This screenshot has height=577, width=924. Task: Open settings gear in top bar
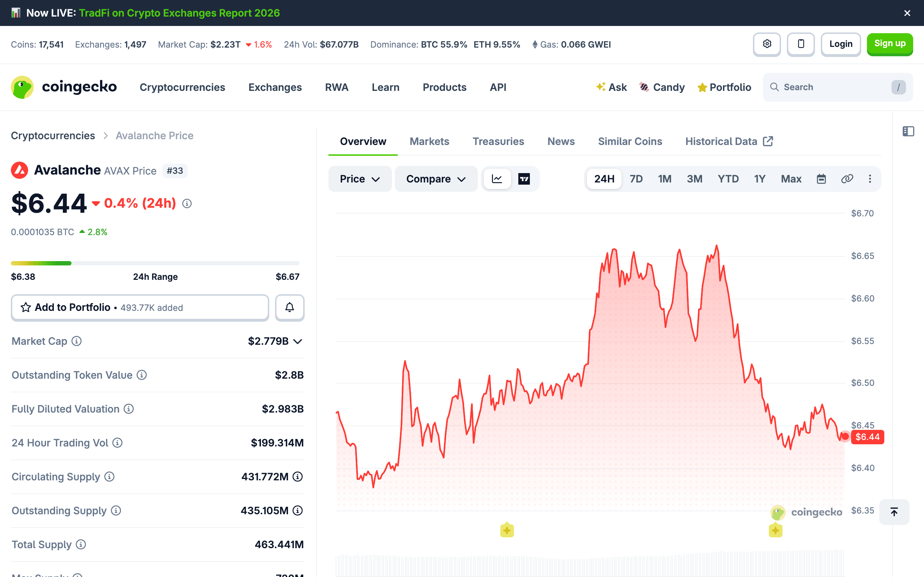(767, 44)
